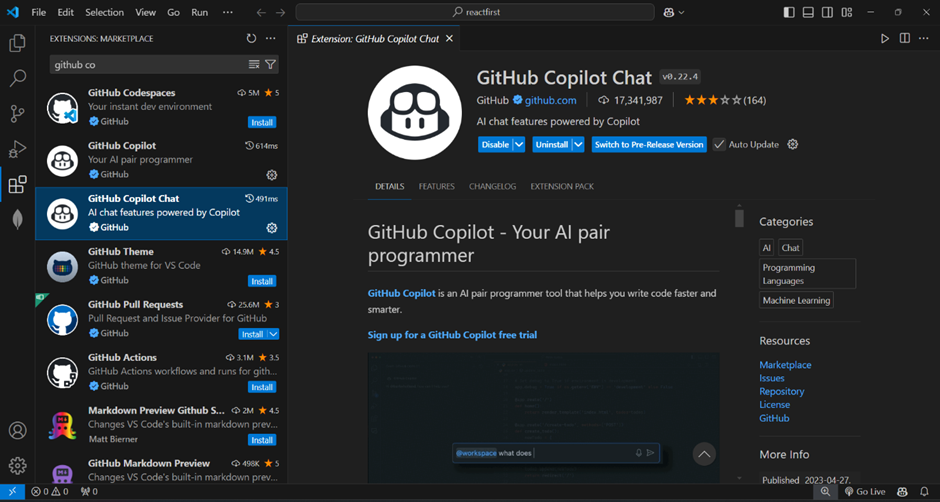Click Switch to Pre-Release Version
This screenshot has height=502, width=940.
click(x=649, y=145)
